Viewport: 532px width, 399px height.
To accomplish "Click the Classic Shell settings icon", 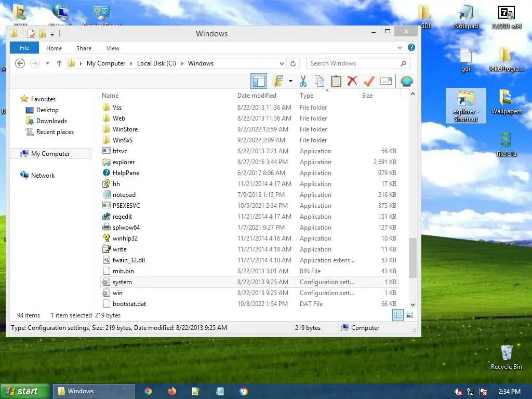I will coord(406,82).
